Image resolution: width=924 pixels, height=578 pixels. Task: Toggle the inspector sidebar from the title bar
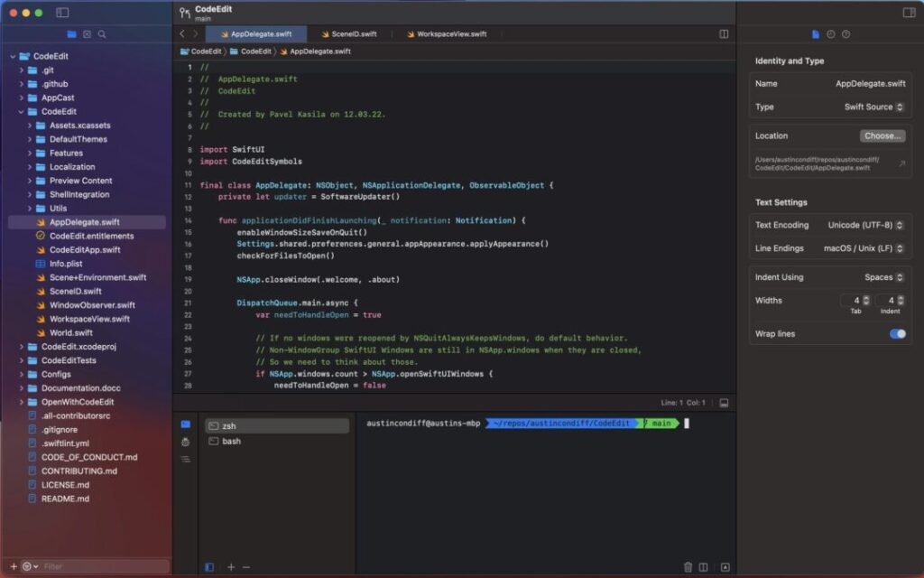(x=909, y=13)
